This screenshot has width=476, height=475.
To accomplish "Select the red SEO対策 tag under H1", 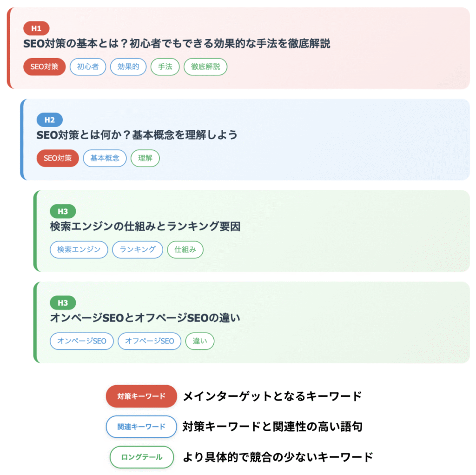I will click(x=44, y=67).
